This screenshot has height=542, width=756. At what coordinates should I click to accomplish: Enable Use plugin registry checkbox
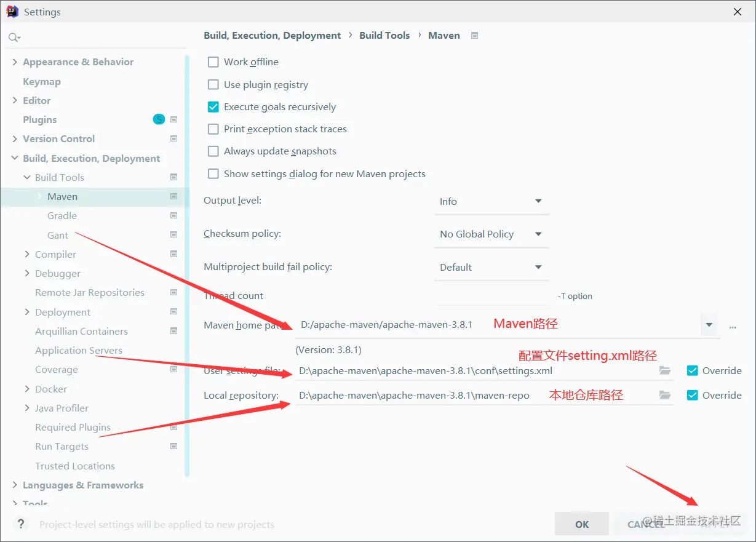pyautogui.click(x=213, y=84)
